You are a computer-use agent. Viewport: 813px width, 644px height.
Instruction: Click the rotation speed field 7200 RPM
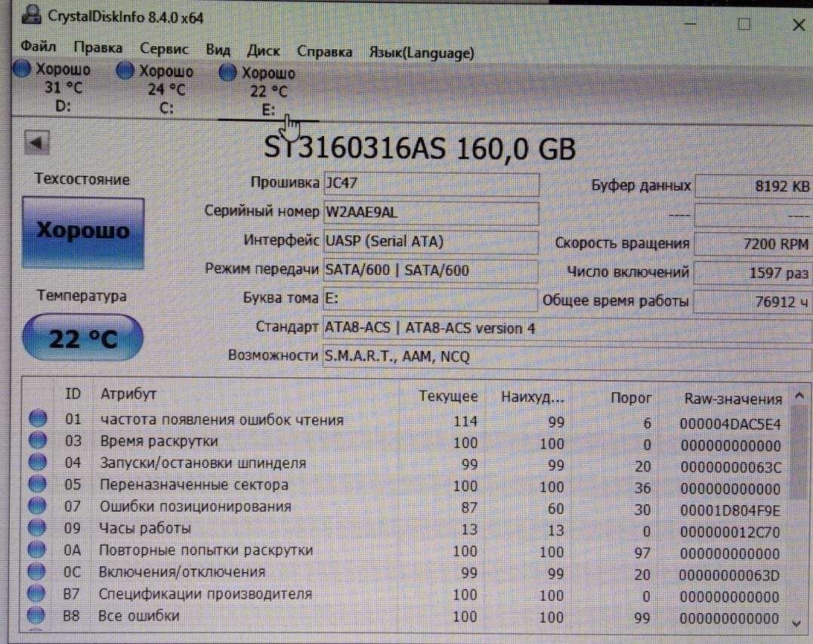pos(753,243)
